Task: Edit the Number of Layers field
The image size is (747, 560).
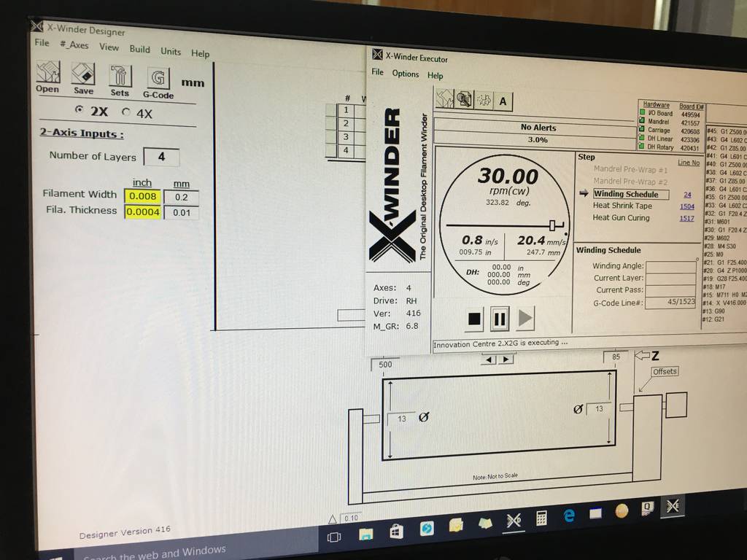Action: click(x=161, y=157)
